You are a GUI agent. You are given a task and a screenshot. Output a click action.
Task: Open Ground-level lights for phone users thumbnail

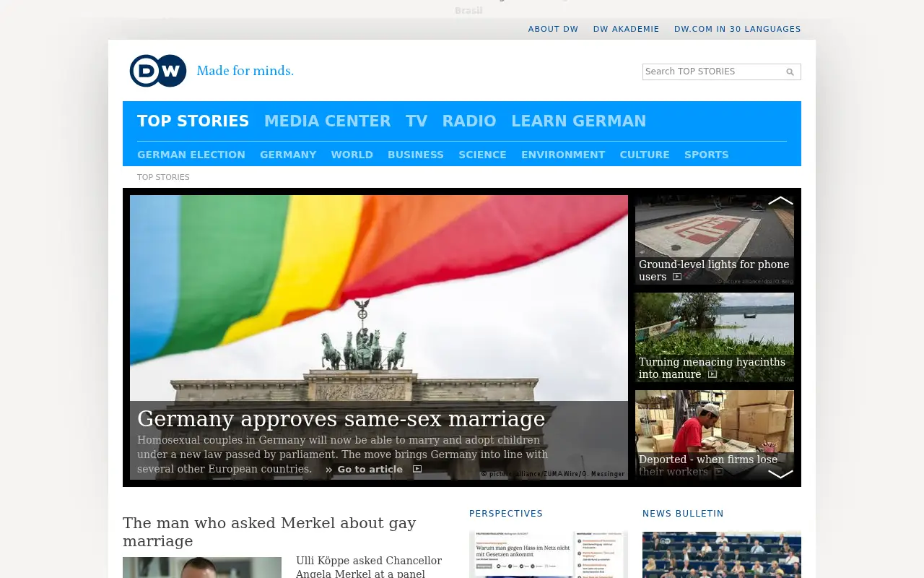click(715, 240)
